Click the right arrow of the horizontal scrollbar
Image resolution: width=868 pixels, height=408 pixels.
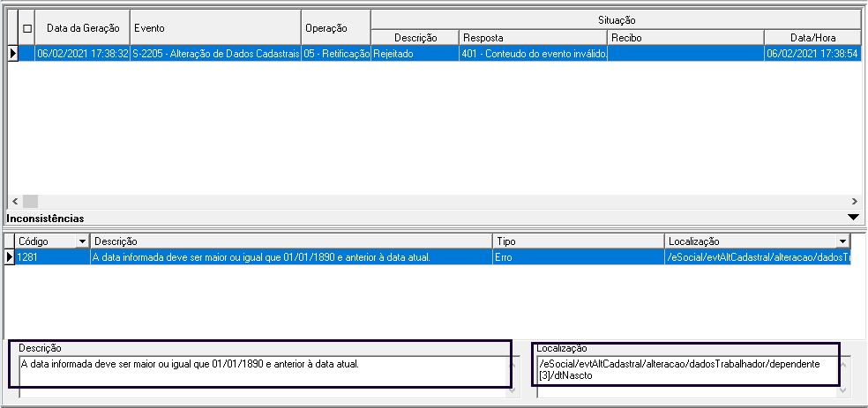[853, 202]
